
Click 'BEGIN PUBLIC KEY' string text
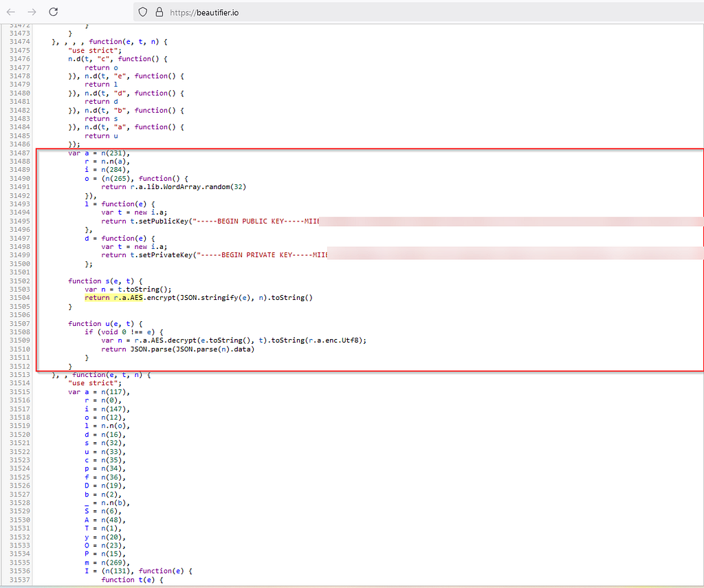pos(250,221)
